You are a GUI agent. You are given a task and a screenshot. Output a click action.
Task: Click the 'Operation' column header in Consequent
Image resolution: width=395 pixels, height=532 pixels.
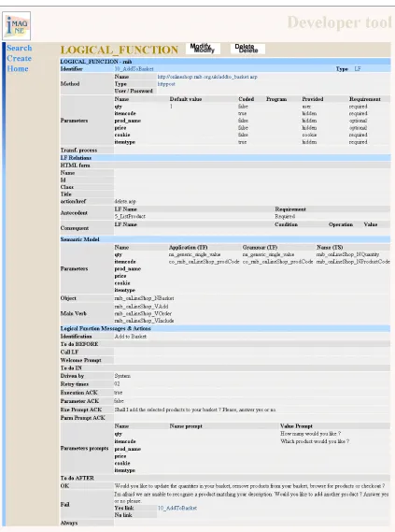click(x=341, y=224)
